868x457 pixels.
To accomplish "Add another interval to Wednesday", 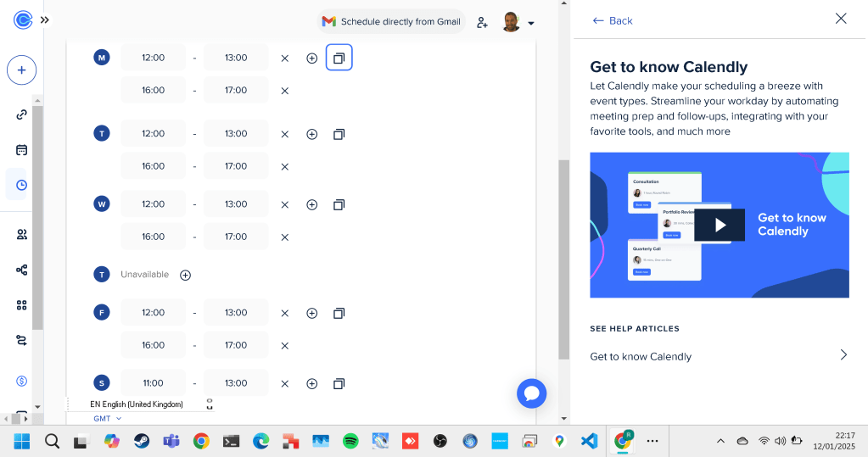I will [x=312, y=204].
